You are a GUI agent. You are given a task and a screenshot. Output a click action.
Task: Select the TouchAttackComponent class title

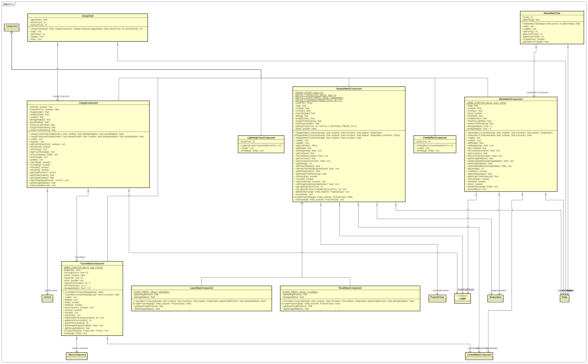pyautogui.click(x=92, y=264)
